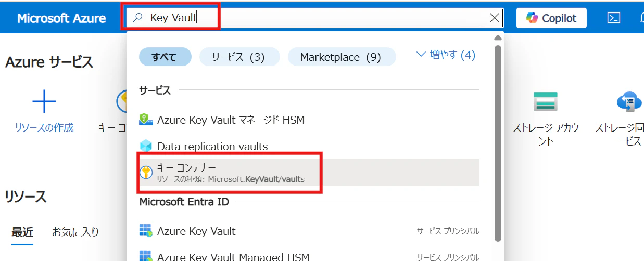
Task: Click the results scrollbar up arrow
Action: pos(498,37)
